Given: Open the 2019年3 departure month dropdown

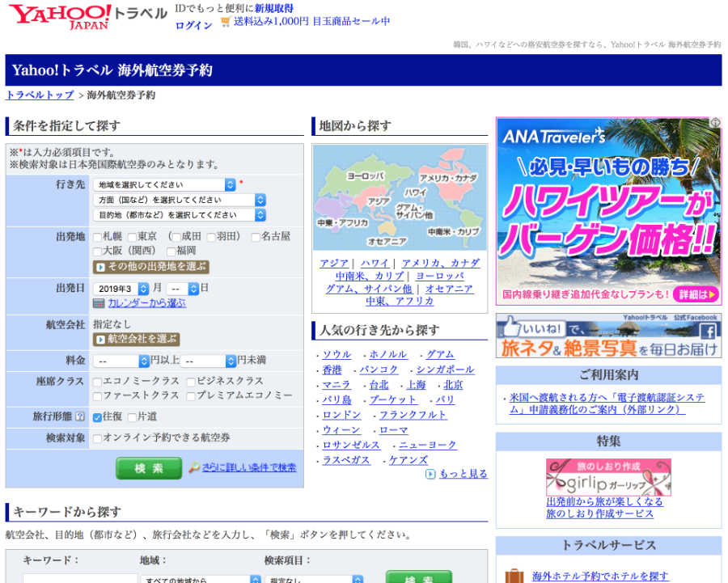Looking at the screenshot, I should pyautogui.click(x=121, y=289).
